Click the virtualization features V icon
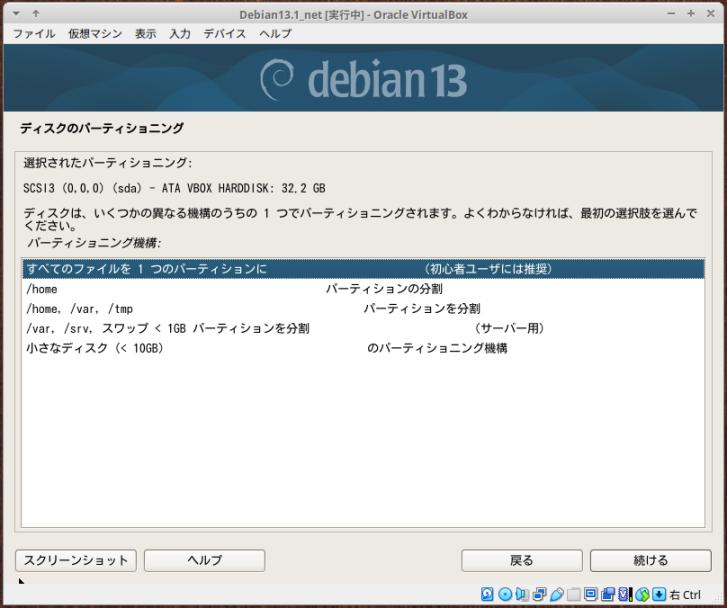 click(624, 594)
